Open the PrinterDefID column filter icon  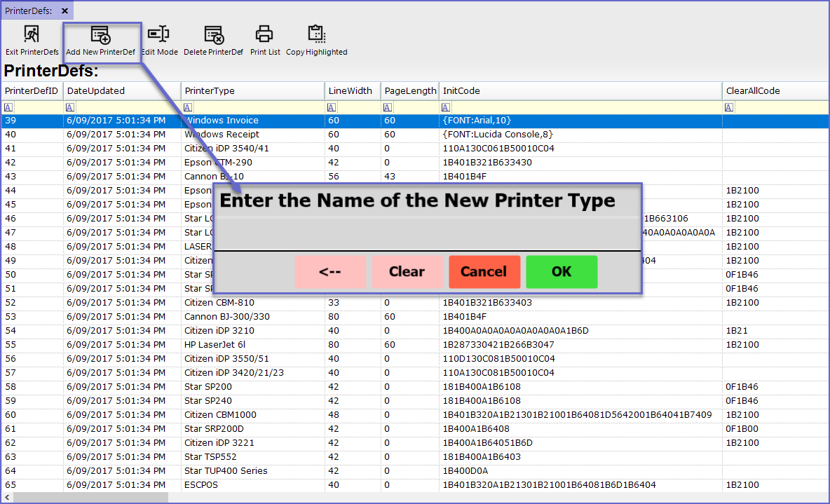pos(8,107)
